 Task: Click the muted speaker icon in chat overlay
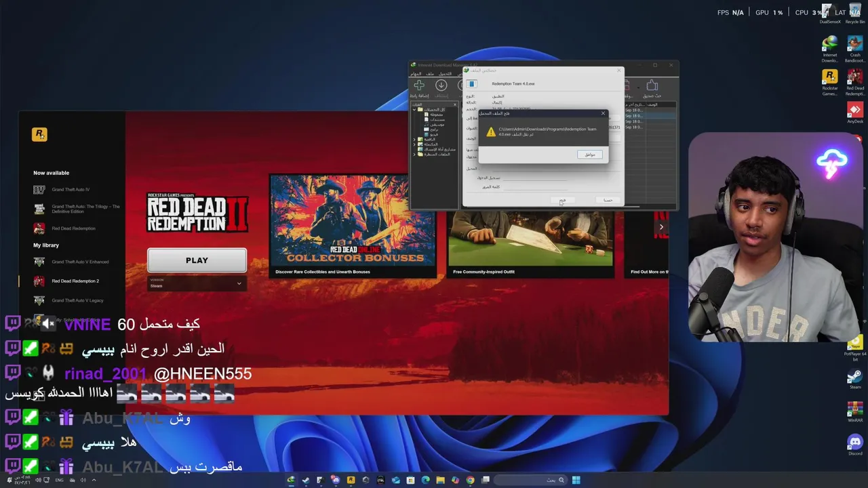pos(48,324)
